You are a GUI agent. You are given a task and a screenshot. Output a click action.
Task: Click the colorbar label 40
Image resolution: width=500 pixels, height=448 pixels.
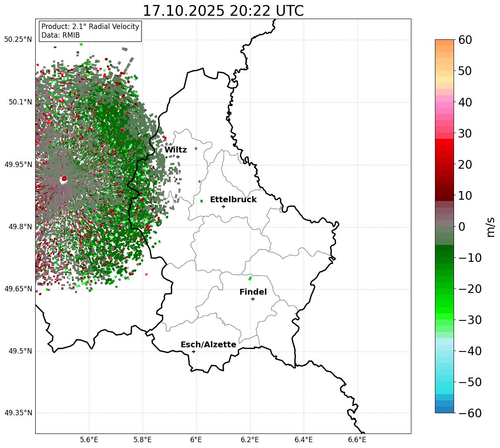click(465, 102)
